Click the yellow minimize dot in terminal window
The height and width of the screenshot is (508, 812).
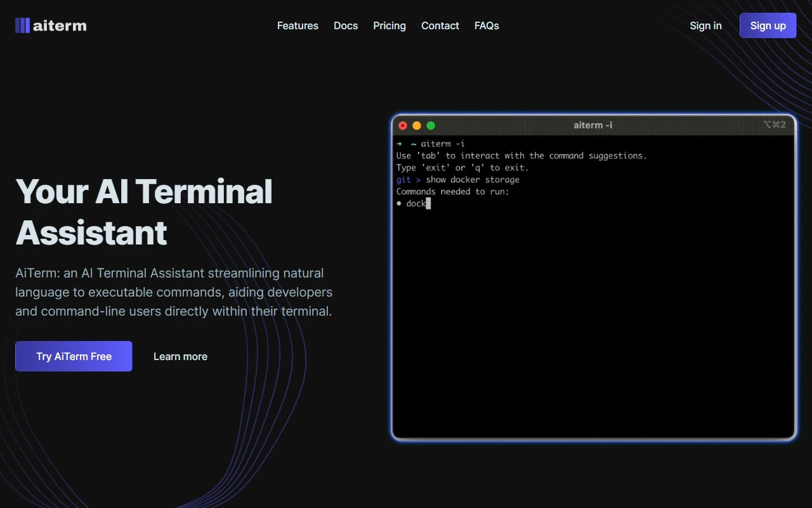tap(417, 125)
